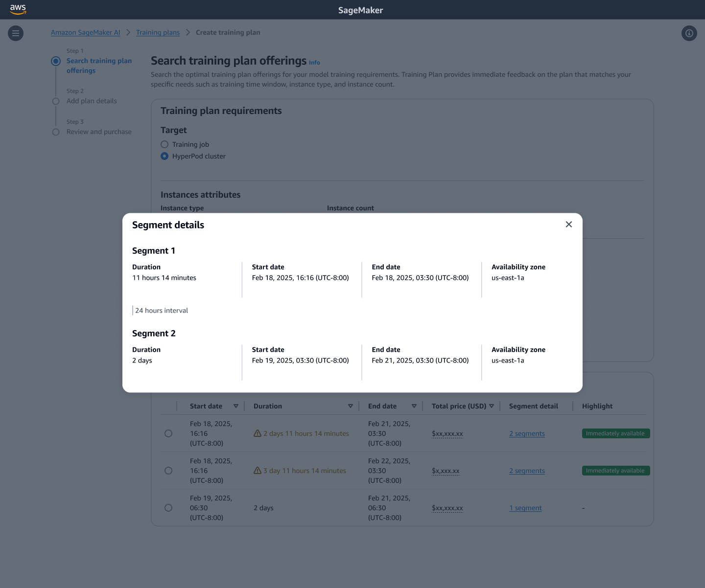Click the third row $xx,xxx.xx total price
Screen dimensions: 705x588
point(447,508)
